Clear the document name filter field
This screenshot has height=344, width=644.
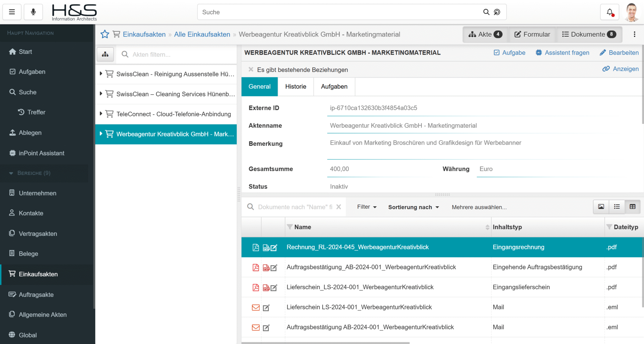[x=339, y=207]
